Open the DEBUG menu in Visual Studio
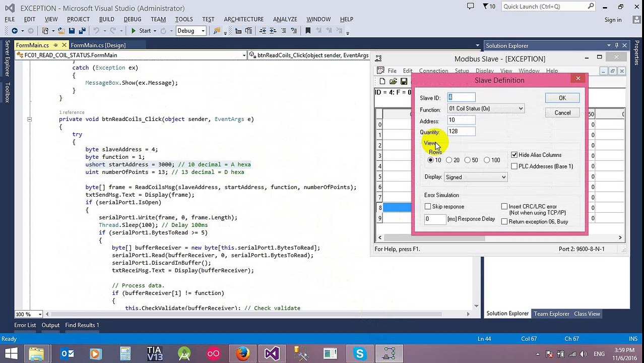644x363 pixels. 133,19
